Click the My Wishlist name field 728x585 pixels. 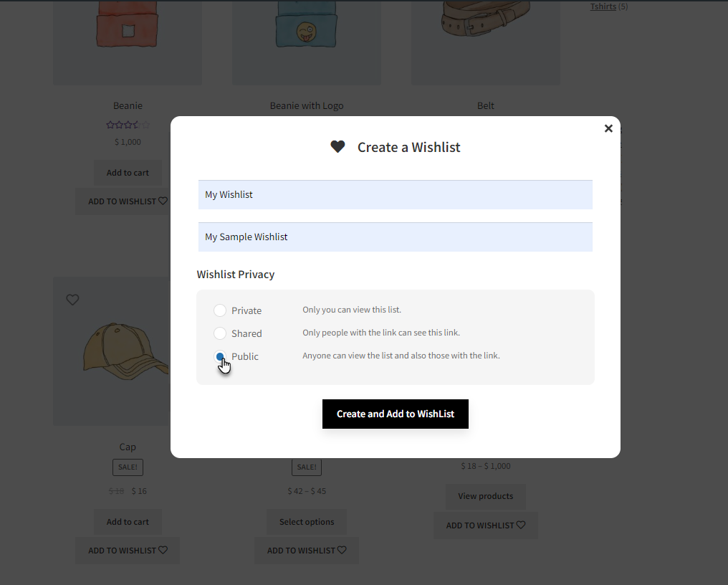[x=395, y=195]
